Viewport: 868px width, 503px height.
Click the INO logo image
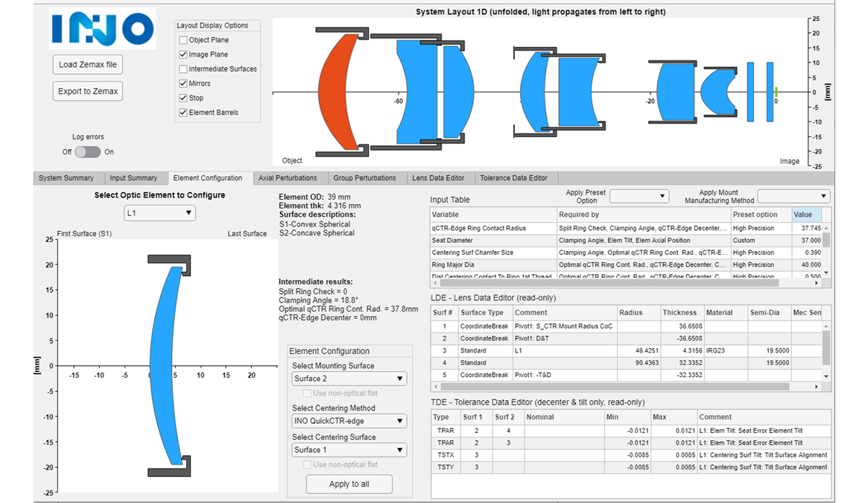click(102, 31)
